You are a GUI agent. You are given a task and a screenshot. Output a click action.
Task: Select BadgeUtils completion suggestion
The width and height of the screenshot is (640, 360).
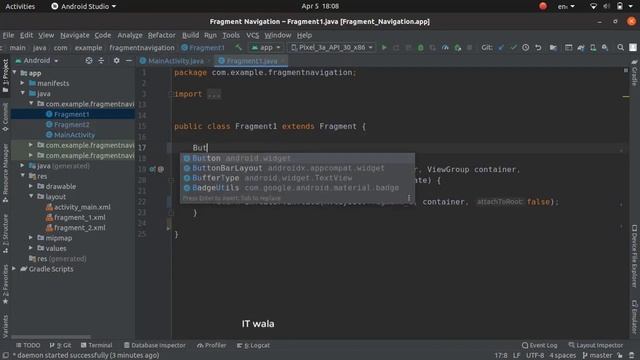[x=298, y=188]
